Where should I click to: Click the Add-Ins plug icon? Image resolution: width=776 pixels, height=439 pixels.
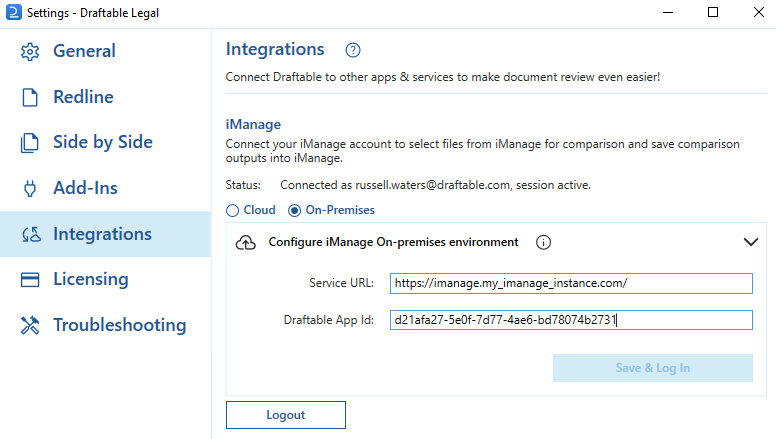(30, 189)
